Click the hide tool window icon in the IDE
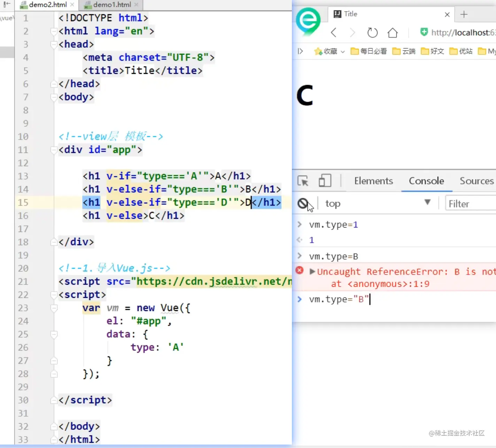This screenshot has height=448, width=496. (x=7, y=4)
